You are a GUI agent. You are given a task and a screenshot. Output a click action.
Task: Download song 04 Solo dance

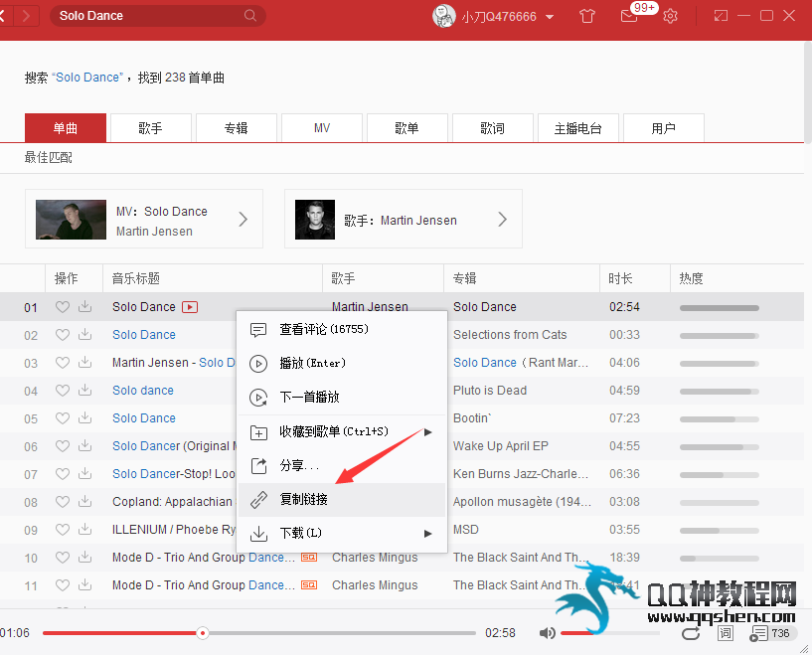point(84,390)
